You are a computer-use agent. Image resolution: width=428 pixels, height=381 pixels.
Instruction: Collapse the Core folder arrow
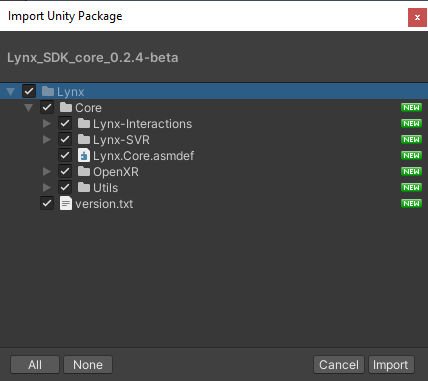(29, 108)
